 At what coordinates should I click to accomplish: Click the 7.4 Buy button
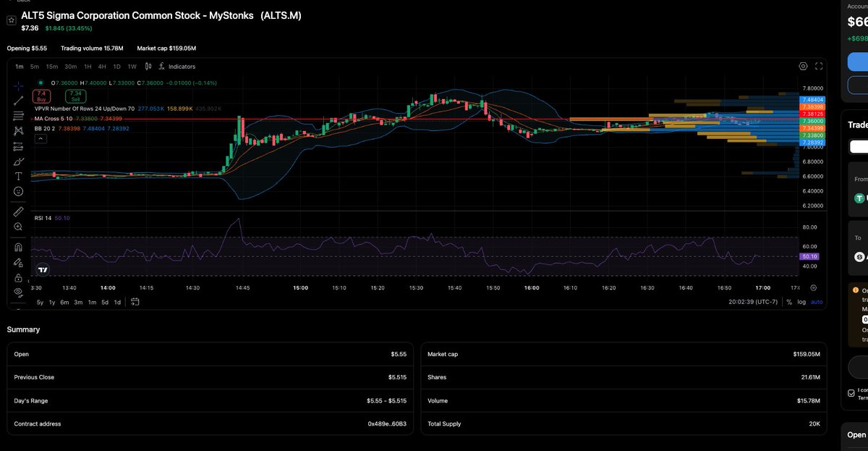click(x=41, y=96)
